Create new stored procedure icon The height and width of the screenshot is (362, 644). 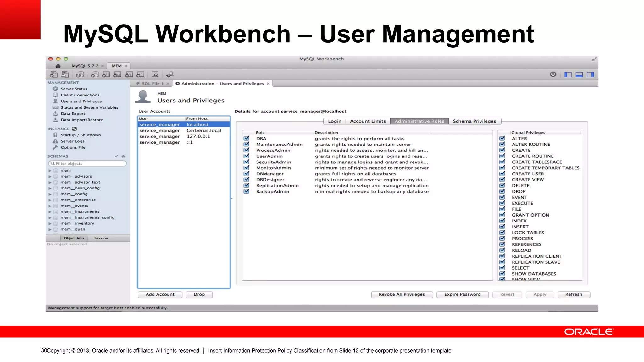point(129,74)
